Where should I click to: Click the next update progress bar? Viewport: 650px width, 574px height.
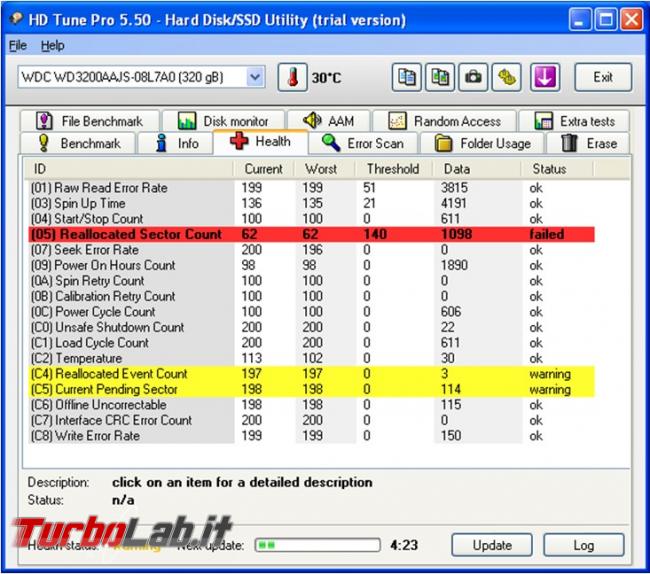coord(318,545)
